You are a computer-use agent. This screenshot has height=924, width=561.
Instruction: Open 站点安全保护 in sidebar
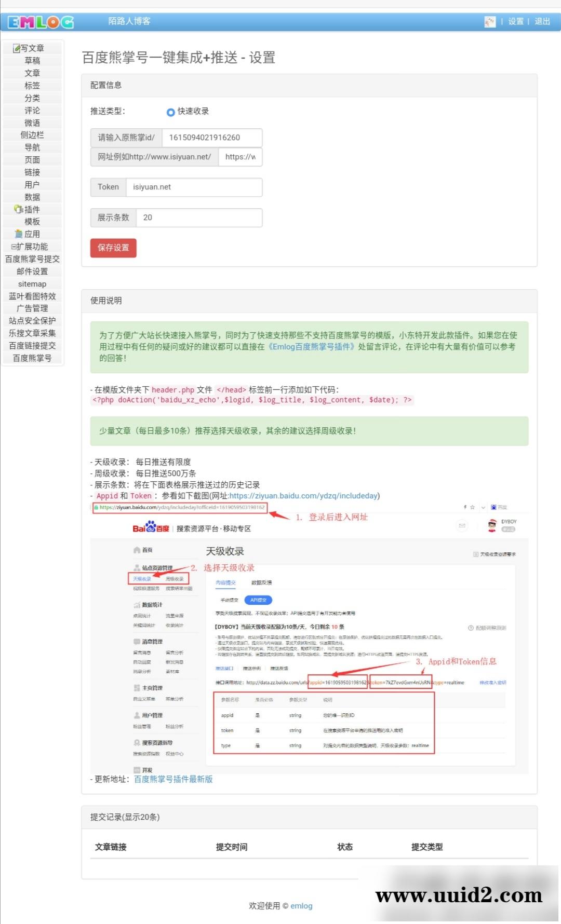coord(32,321)
